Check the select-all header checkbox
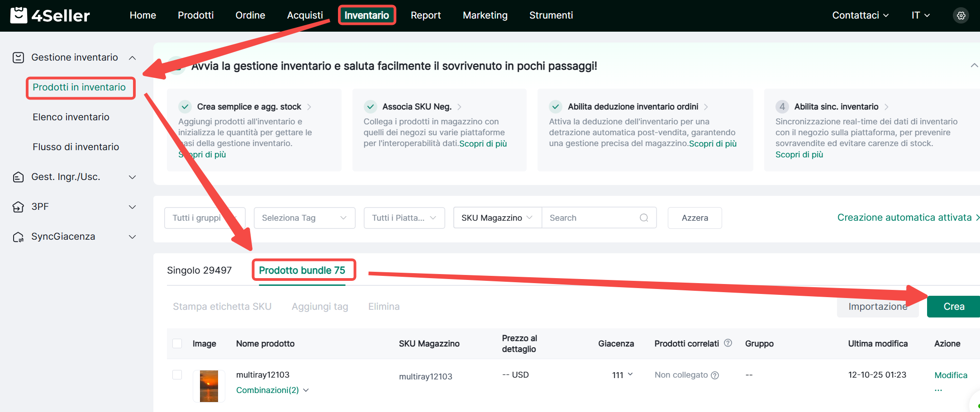The height and width of the screenshot is (412, 980). click(x=177, y=344)
